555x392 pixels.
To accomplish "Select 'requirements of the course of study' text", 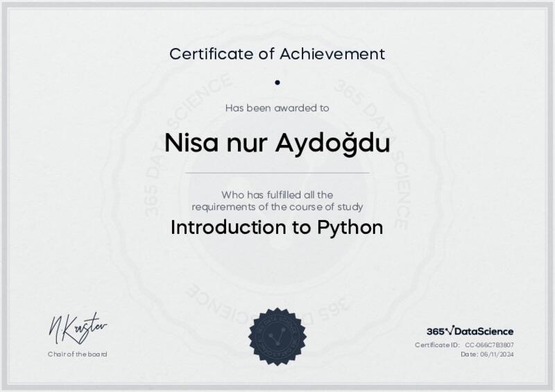I will point(277,206).
